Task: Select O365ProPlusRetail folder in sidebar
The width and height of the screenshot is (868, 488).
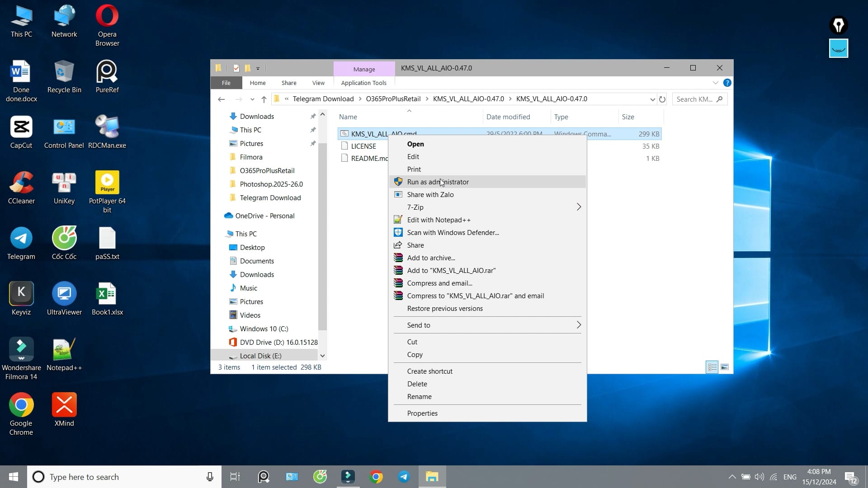Action: click(267, 170)
